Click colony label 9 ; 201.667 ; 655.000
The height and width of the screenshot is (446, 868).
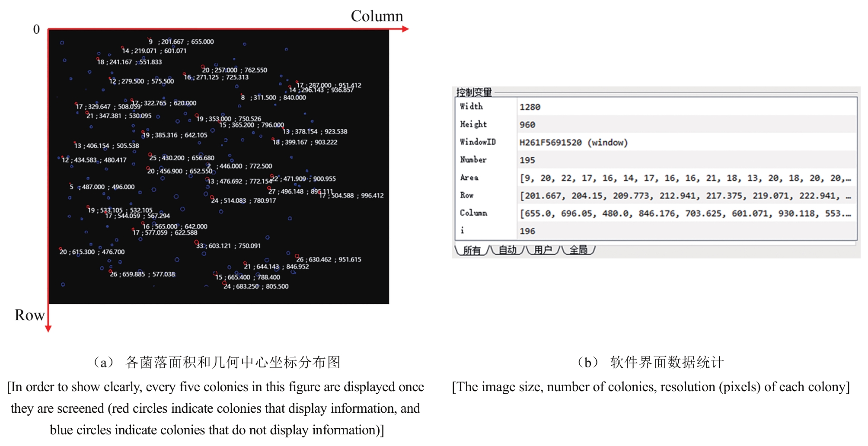tap(181, 42)
